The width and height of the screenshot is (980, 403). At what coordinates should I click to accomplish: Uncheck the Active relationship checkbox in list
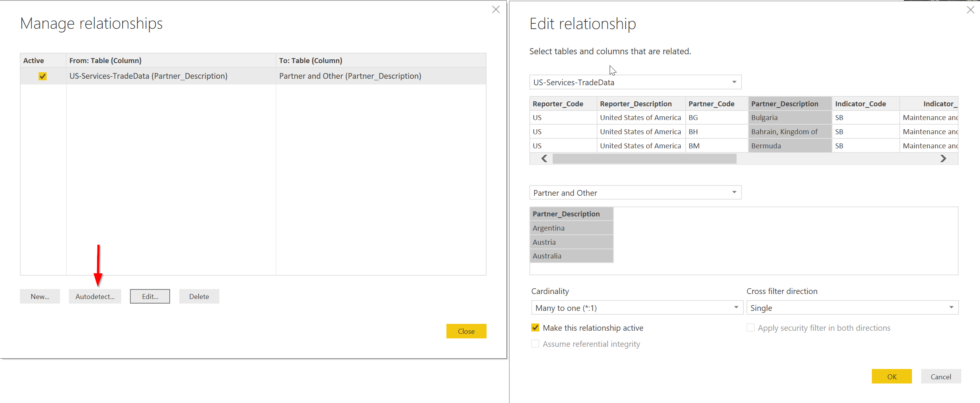(42, 76)
